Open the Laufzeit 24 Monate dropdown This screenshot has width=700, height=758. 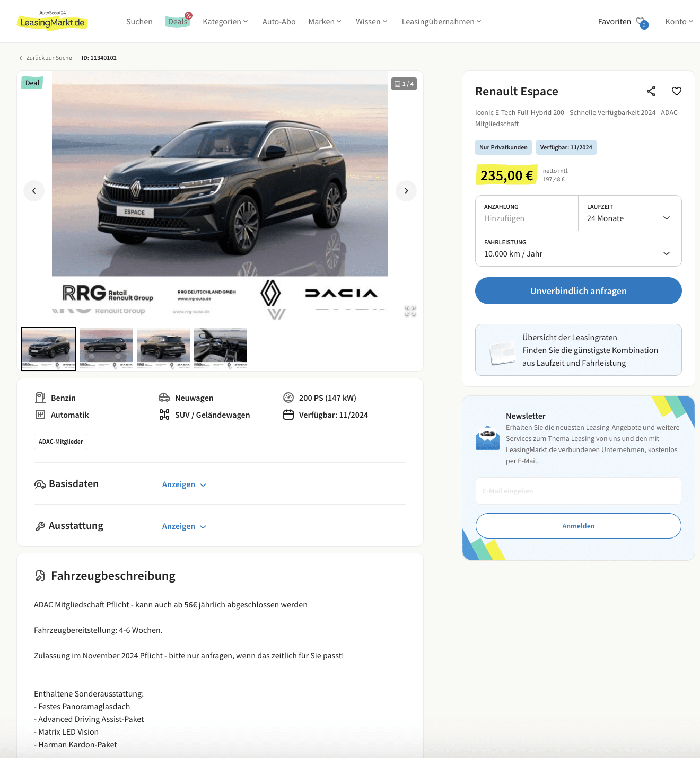click(629, 213)
